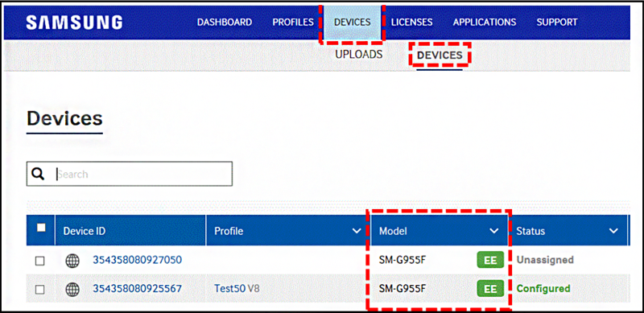
Task: Click the Configured status text
Action: (x=543, y=289)
